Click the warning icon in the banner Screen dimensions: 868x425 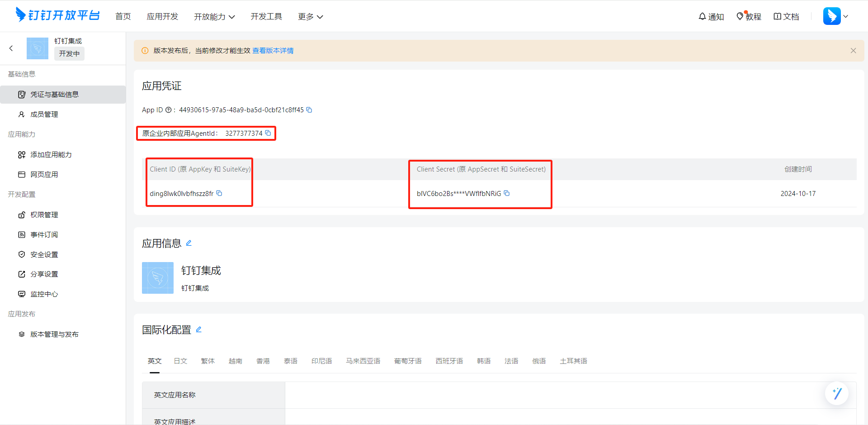click(145, 51)
